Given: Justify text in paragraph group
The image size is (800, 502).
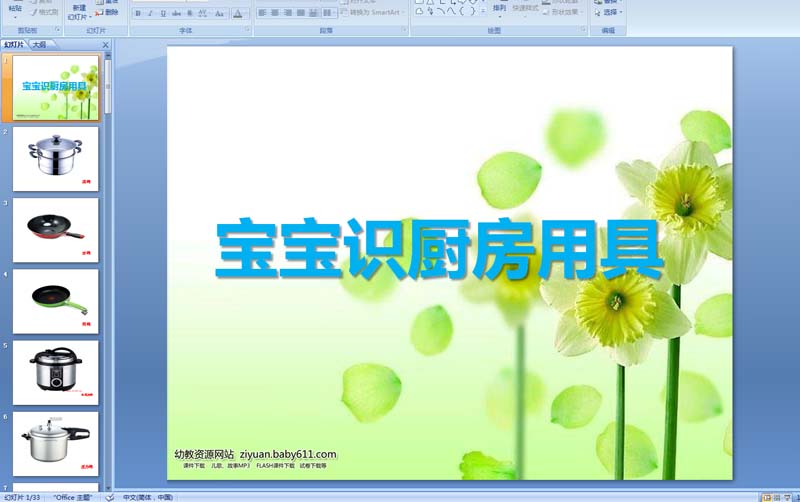Looking at the screenshot, I should click(301, 12).
